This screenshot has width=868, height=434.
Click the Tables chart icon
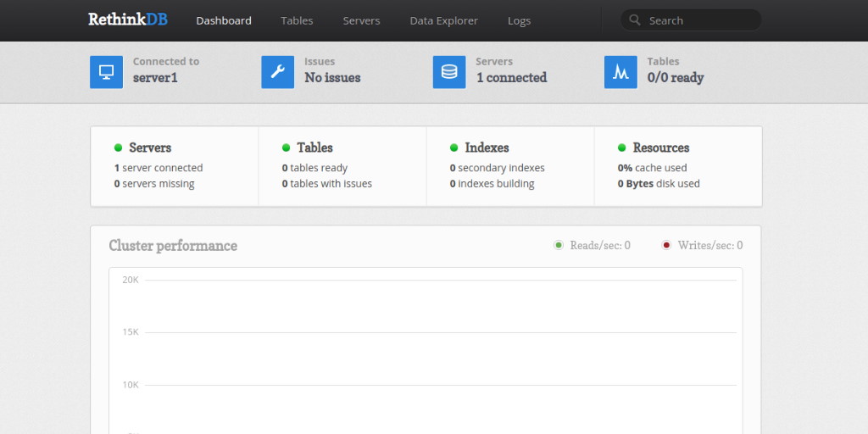pos(620,72)
